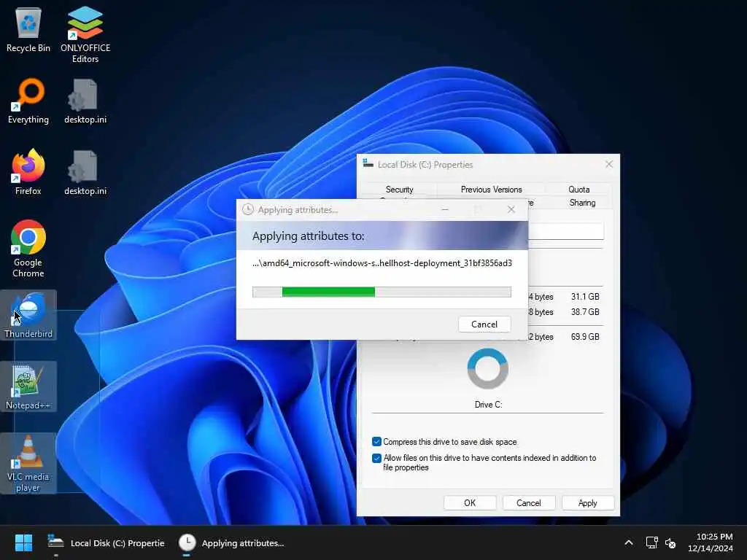Viewport: 747px width, 560px height.
Task: Click the Drive C: usage donut chart
Action: pyautogui.click(x=488, y=368)
